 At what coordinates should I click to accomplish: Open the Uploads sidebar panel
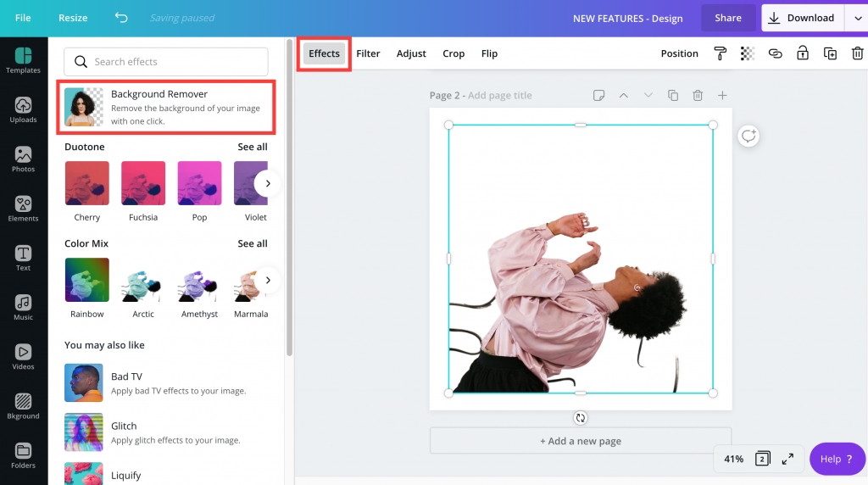24,110
